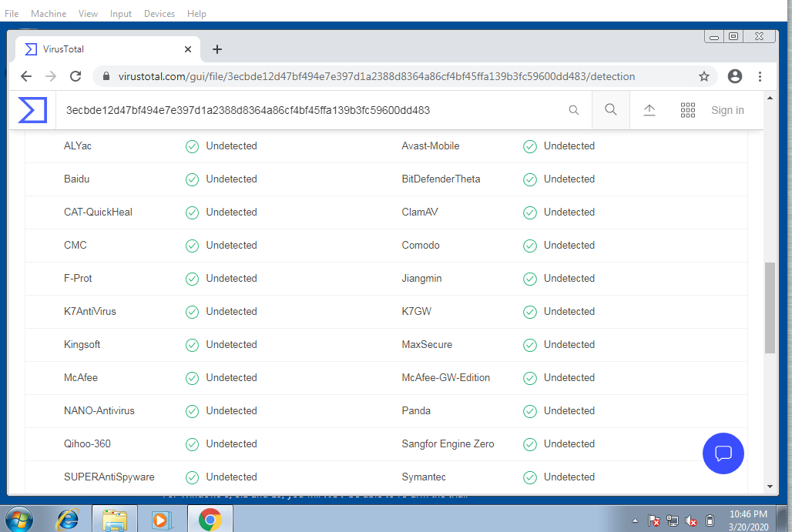Open the search panel magnifier icon
Image resolution: width=792 pixels, height=532 pixels.
tap(611, 109)
